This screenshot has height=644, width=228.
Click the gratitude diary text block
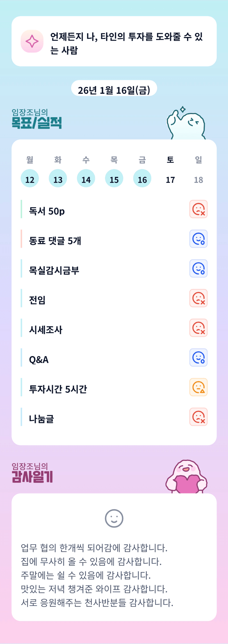pyautogui.click(x=97, y=575)
